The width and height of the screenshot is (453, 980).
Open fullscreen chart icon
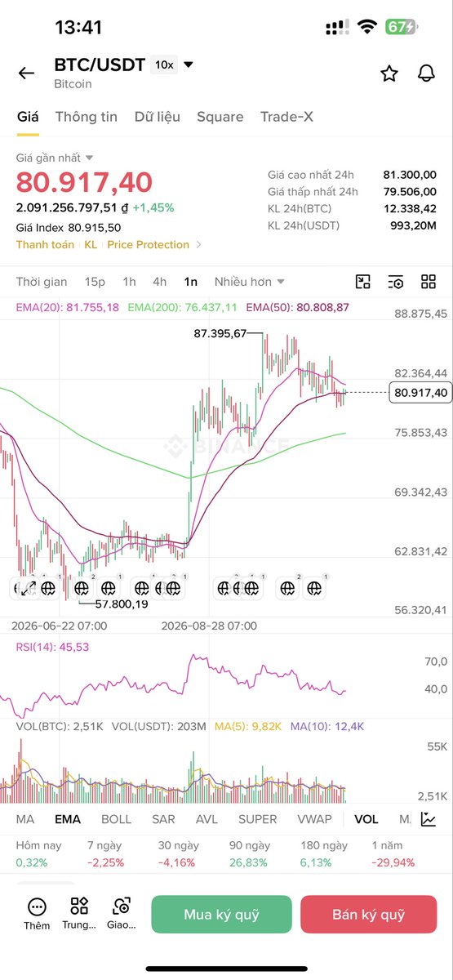point(363,282)
